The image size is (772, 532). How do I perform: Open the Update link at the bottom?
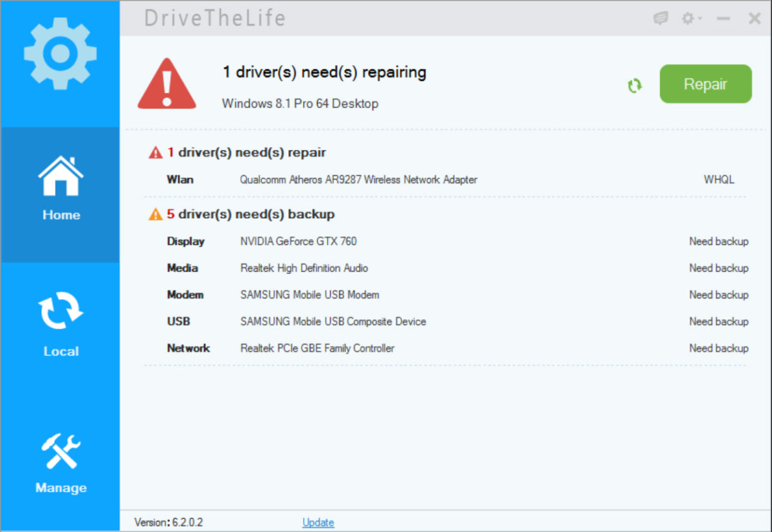[x=318, y=522]
